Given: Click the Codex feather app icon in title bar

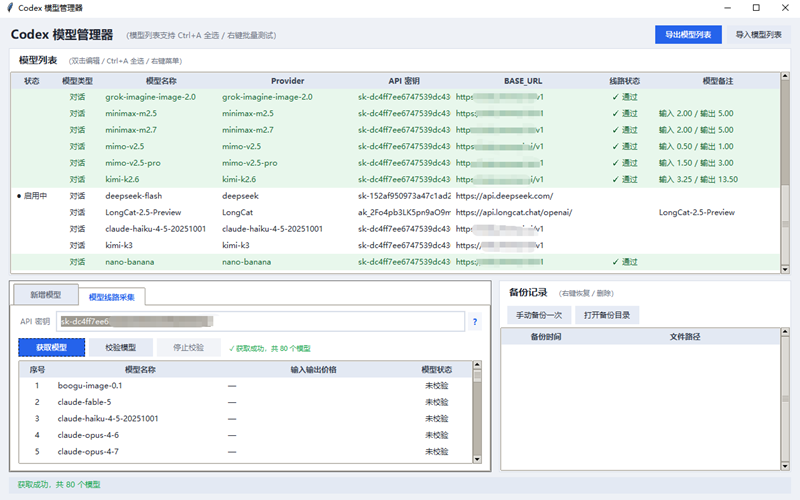Looking at the screenshot, I should [10, 8].
